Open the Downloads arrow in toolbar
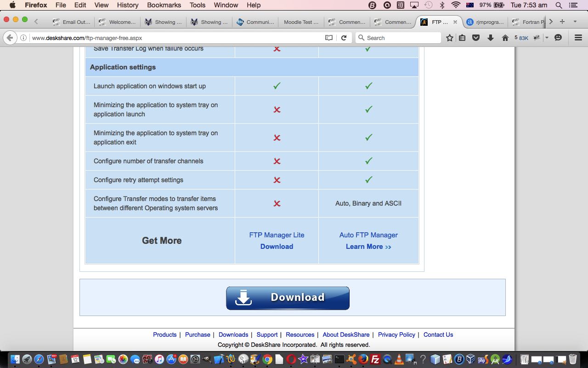The image size is (588, 368). pos(490,38)
